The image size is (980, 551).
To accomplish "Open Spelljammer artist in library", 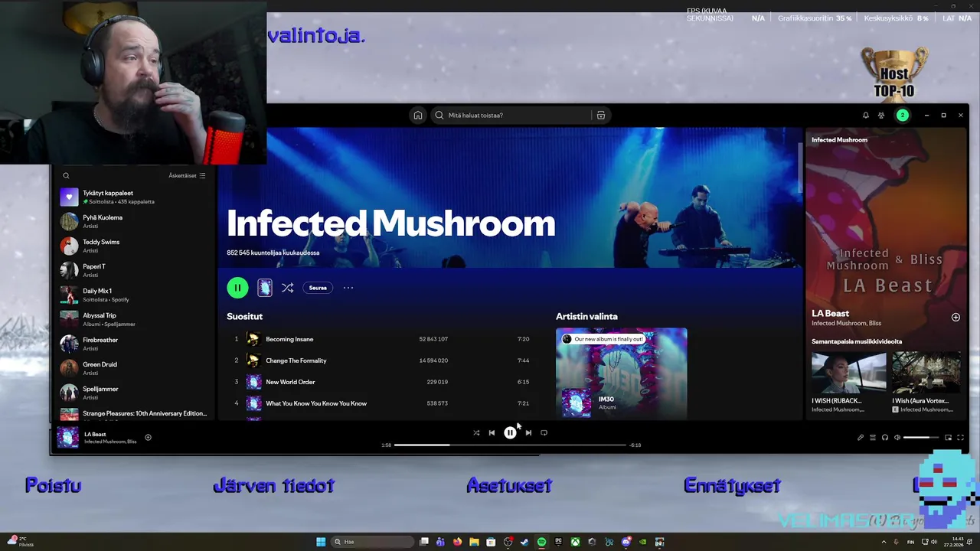I will 134,393.
